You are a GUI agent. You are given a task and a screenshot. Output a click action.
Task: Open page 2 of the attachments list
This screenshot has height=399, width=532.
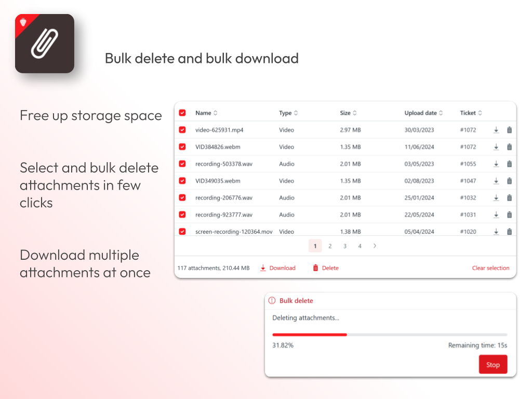pos(330,246)
